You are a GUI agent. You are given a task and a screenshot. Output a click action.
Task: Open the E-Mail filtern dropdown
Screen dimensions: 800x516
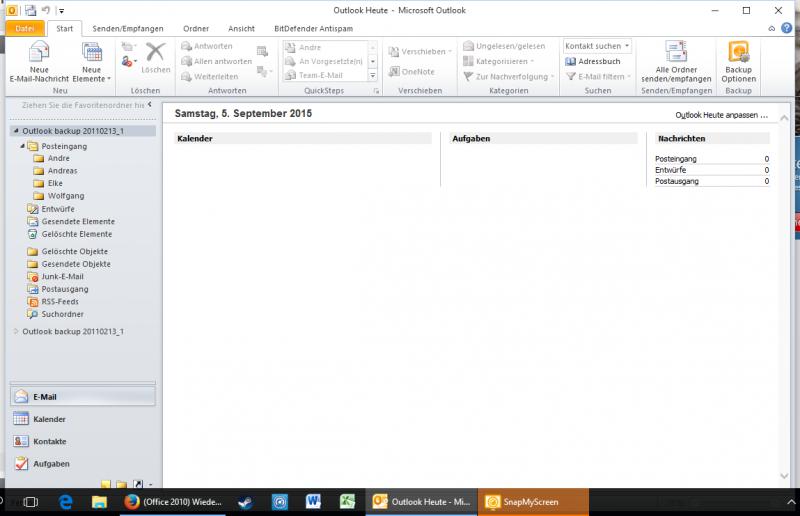(598, 77)
